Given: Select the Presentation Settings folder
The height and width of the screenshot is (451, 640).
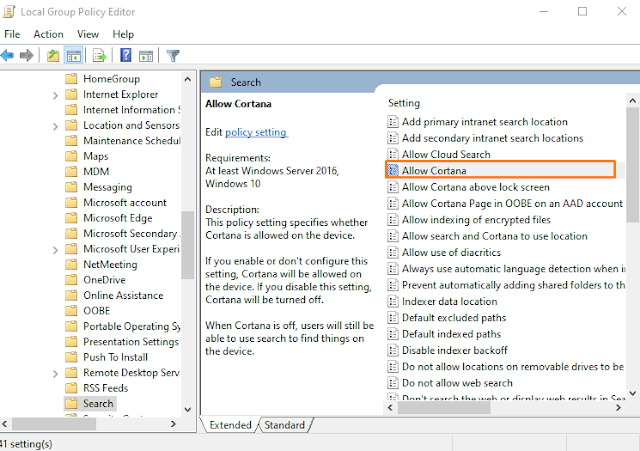Looking at the screenshot, I should 131,342.
